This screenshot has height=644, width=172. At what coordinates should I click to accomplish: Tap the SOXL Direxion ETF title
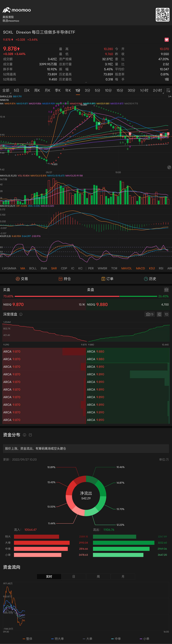tap(39, 32)
